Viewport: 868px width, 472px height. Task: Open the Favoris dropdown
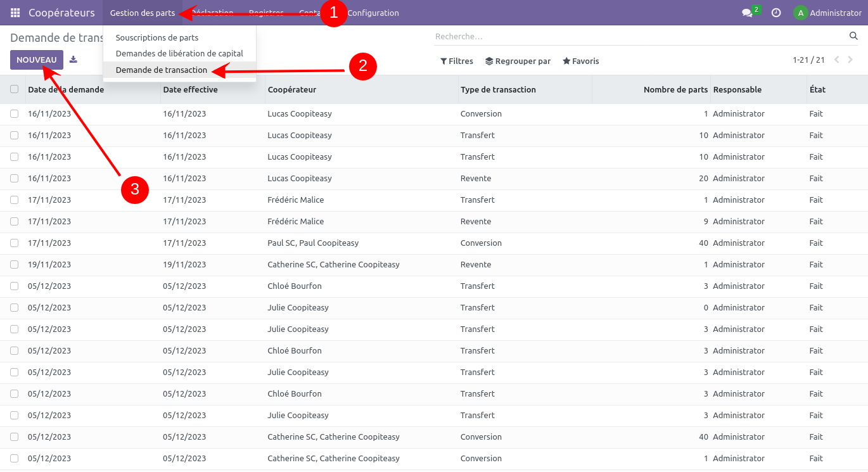[581, 61]
